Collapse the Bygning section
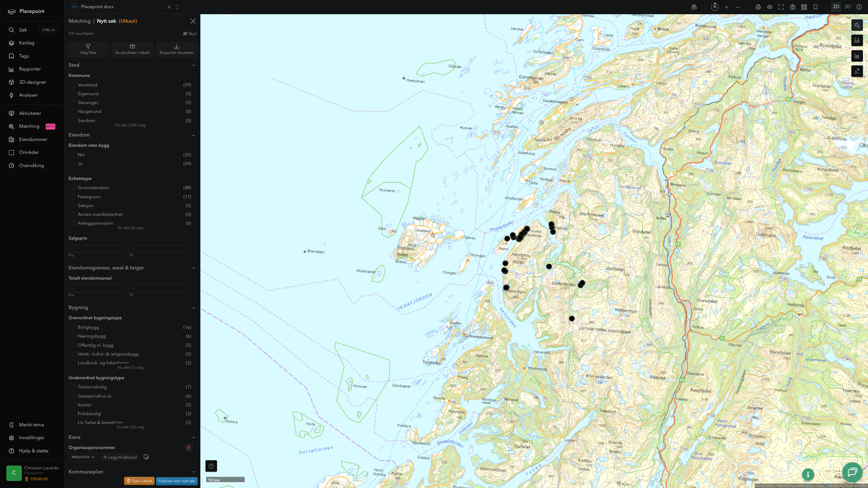This screenshot has height=488, width=868. point(194,308)
